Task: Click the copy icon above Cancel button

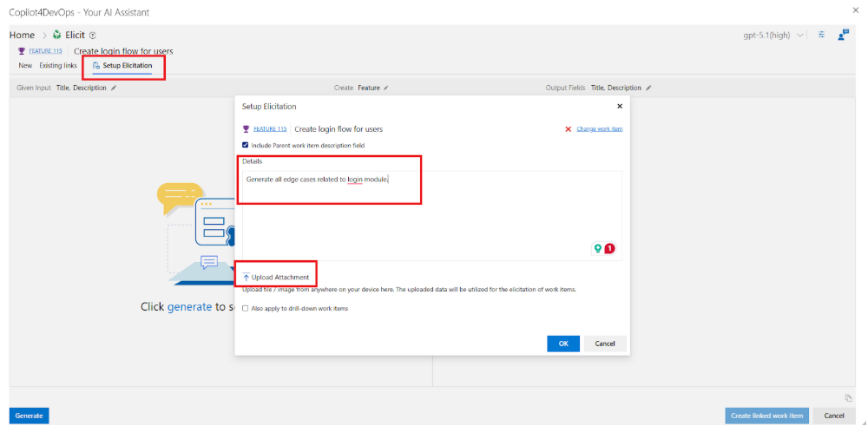Action: pyautogui.click(x=848, y=397)
